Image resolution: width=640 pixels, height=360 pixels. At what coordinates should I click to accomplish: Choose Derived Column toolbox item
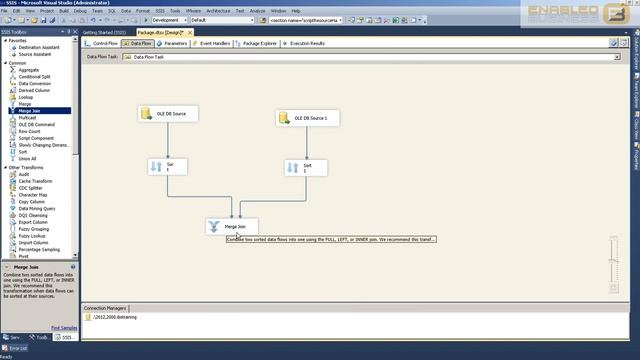coord(34,91)
